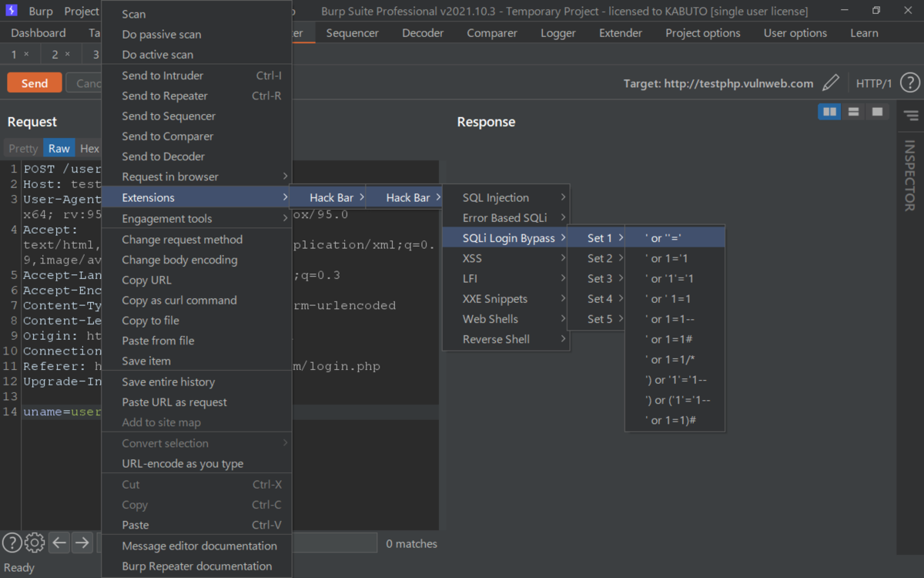Insert payload ' or 1='1
The width and height of the screenshot is (924, 578).
(x=675, y=258)
